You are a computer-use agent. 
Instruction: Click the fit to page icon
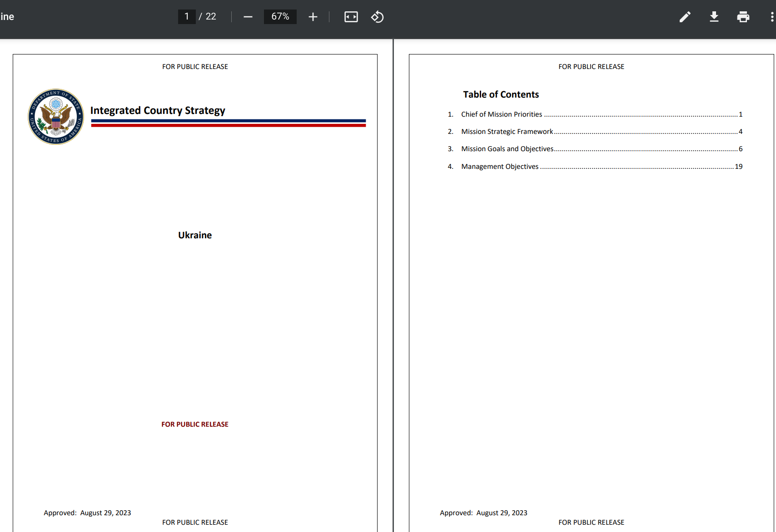tap(351, 17)
